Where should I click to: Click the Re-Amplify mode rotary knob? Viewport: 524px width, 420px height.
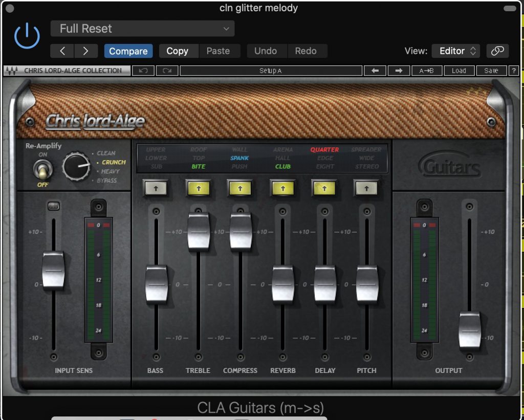[x=77, y=167]
